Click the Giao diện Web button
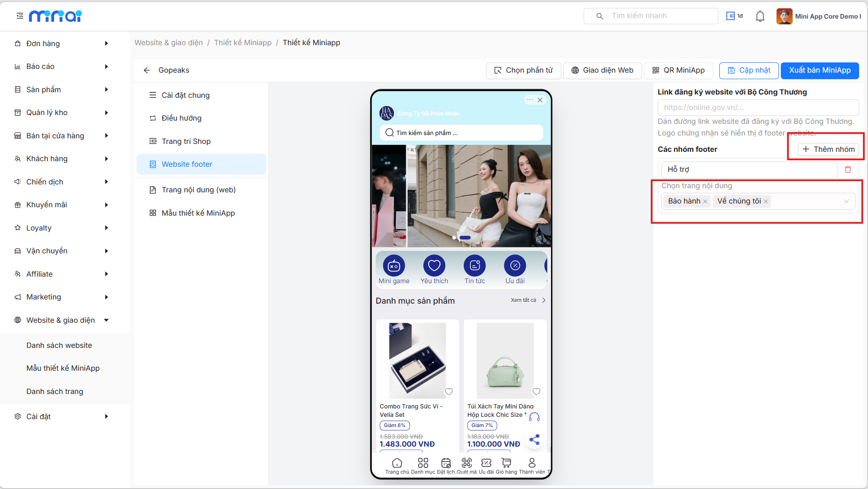Screen dimensions: 868x489 pyautogui.click(x=602, y=70)
